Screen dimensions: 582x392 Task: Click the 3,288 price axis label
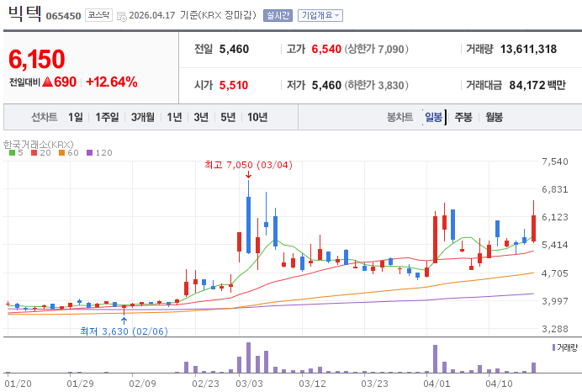(555, 329)
